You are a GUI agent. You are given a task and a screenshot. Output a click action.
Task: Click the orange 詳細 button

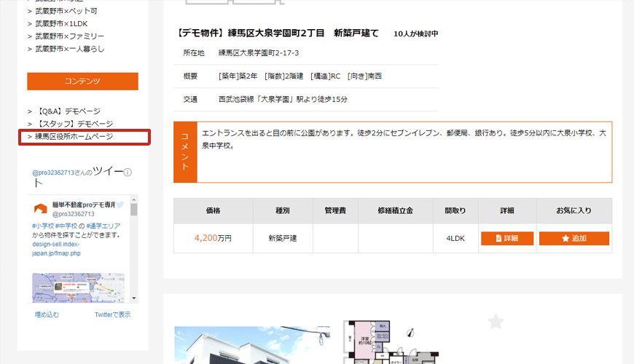[507, 238]
